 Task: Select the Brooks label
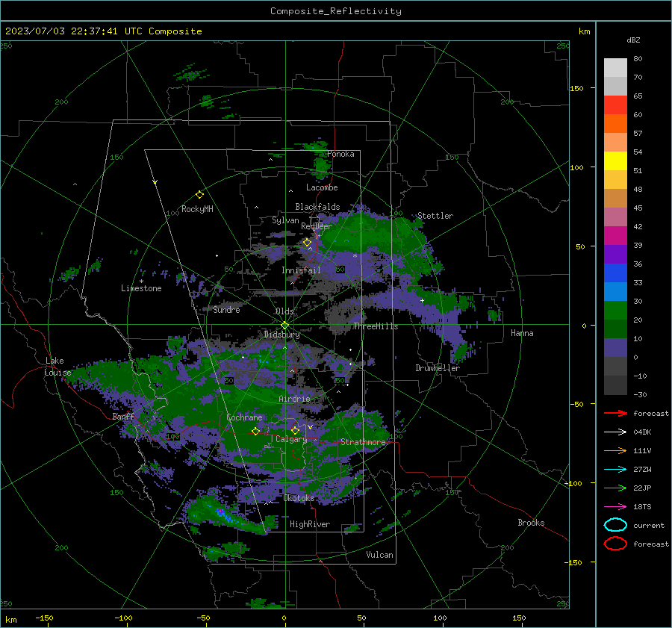(x=531, y=523)
